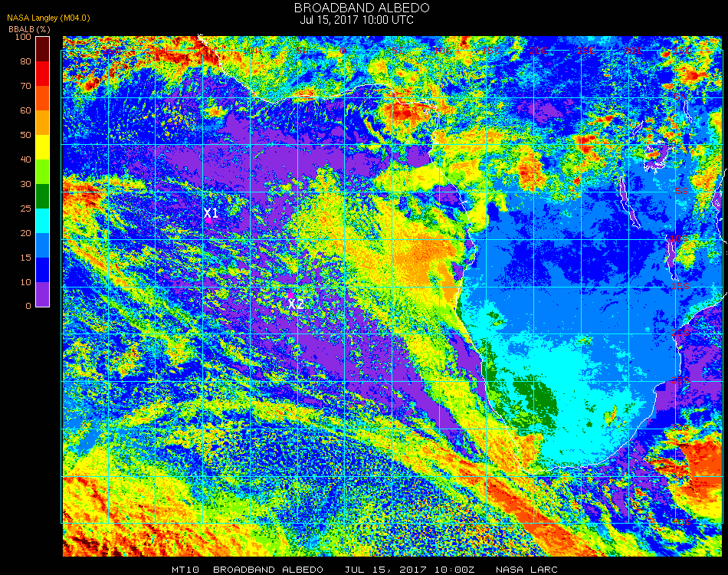Click the '100' value on color scale
728x575 pixels.
point(23,37)
